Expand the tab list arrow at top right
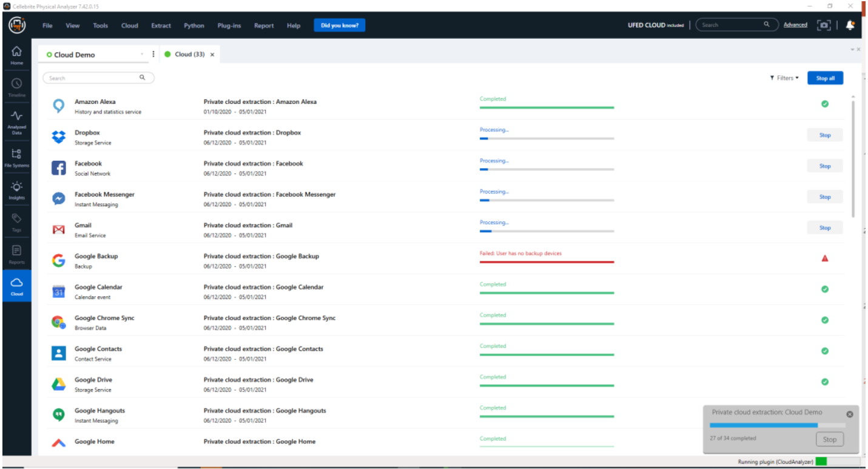This screenshot has height=469, width=868. [x=852, y=49]
